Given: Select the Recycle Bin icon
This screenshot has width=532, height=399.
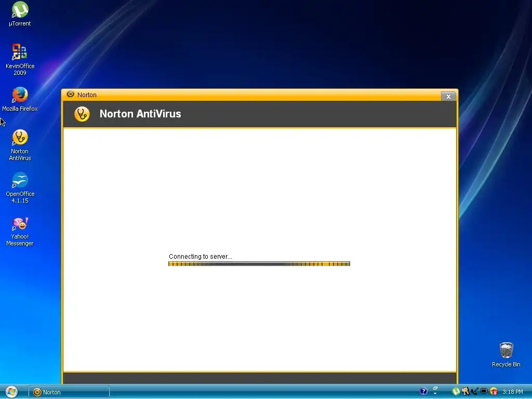Looking at the screenshot, I should (x=506, y=354).
